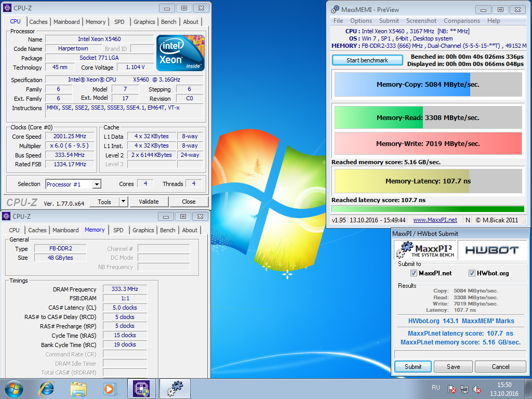The image size is (532, 399).
Task: Switch to CPU-Z taskbar button
Action: (141, 389)
